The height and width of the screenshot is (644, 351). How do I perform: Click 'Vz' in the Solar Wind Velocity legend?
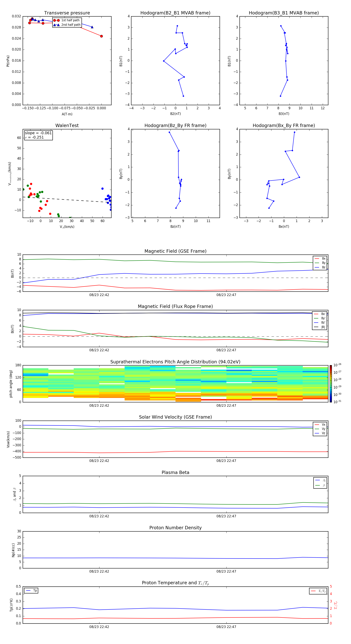(x=320, y=433)
